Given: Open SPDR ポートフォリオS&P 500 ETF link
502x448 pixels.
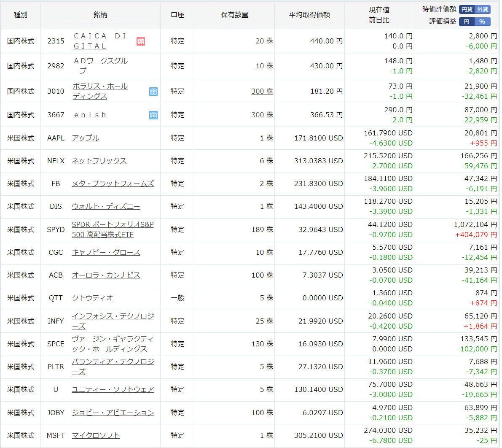Looking at the screenshot, I should coord(113,229).
